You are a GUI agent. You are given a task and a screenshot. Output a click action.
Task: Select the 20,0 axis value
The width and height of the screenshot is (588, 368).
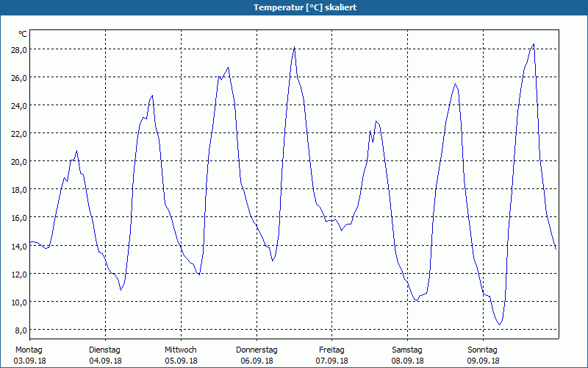coord(19,162)
